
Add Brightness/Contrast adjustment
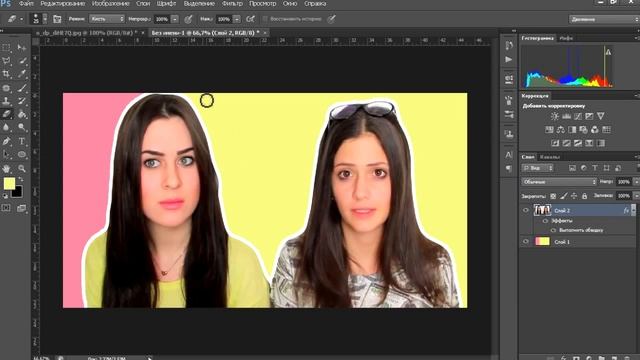(554, 116)
